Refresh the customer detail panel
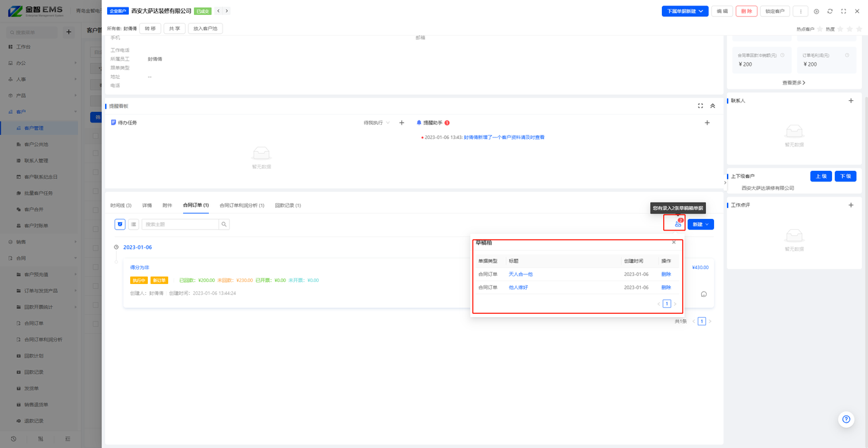 [830, 12]
